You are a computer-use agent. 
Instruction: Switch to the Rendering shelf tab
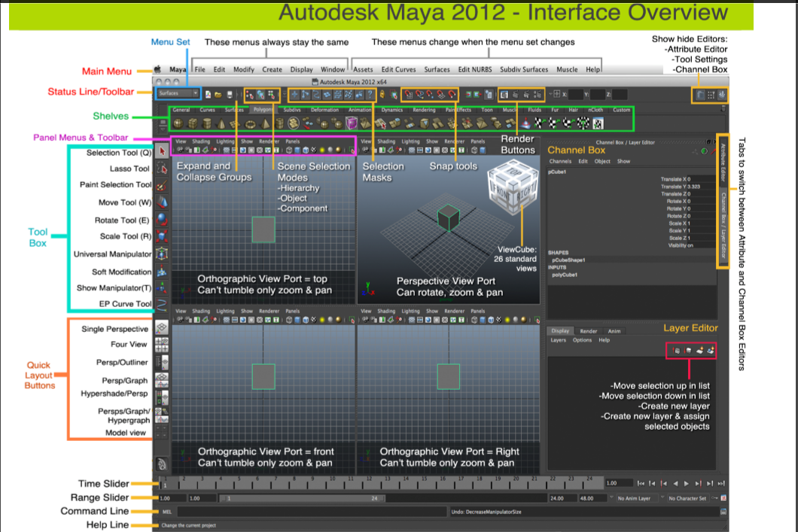click(424, 110)
